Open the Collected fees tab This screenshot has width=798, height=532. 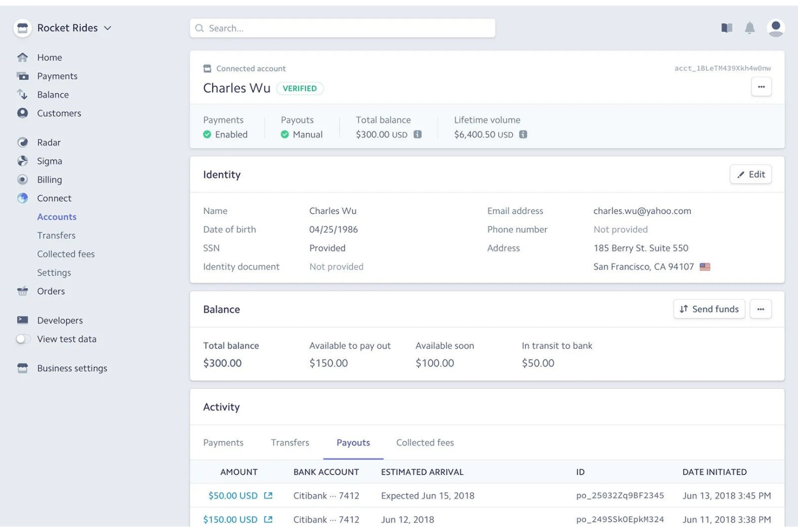(x=425, y=443)
